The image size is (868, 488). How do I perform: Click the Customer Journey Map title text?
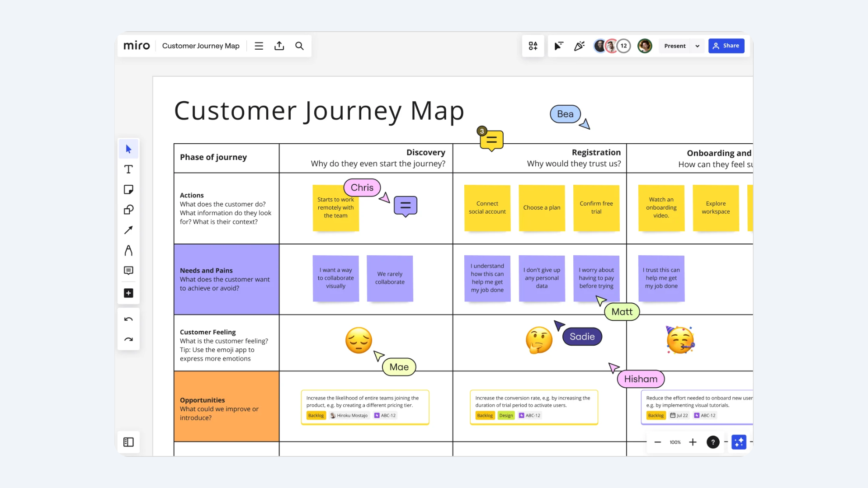point(319,111)
